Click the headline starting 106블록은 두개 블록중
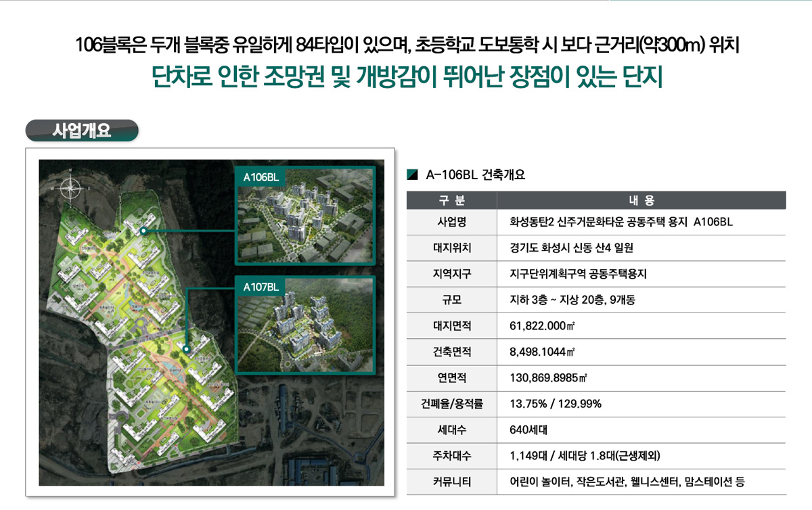 point(407,47)
